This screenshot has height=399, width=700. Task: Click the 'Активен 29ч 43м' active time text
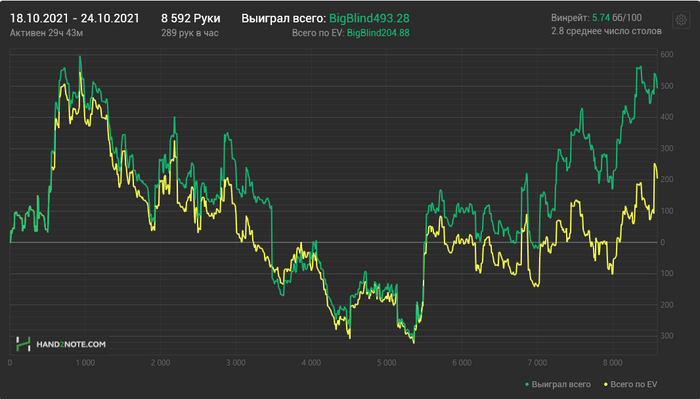[46, 33]
